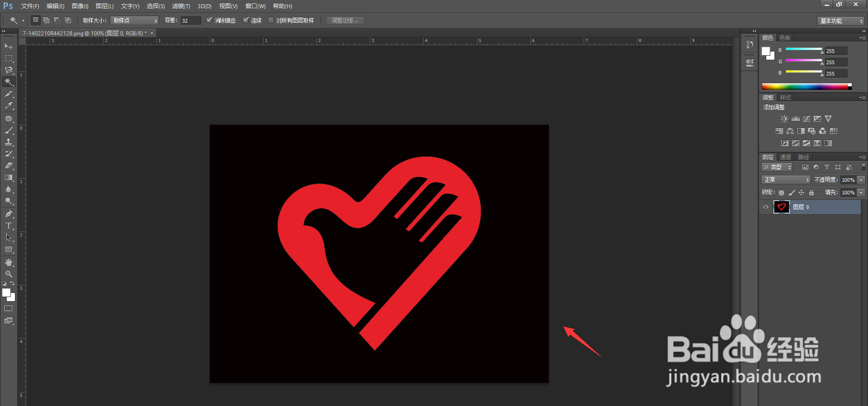Screen dimensions: 868x406
Task: Select the Eyedropper tool
Action: tap(9, 106)
